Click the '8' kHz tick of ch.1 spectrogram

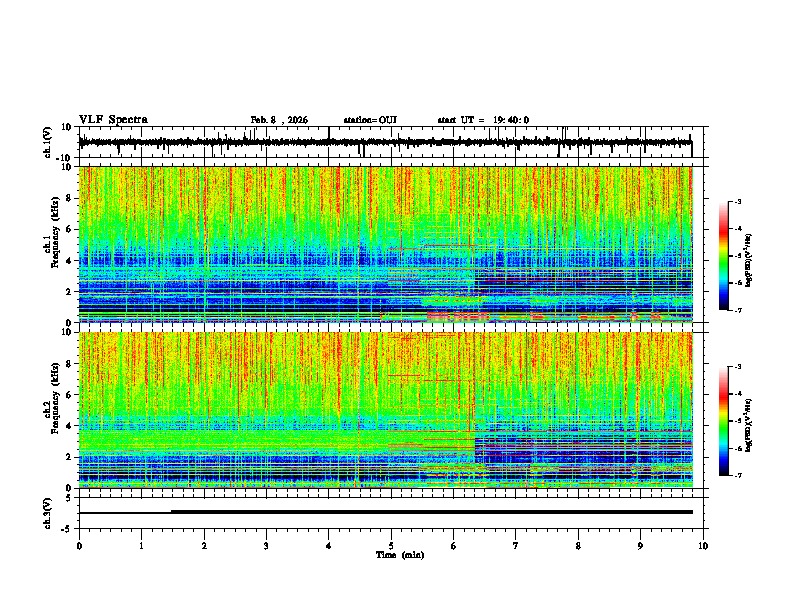coord(69,198)
